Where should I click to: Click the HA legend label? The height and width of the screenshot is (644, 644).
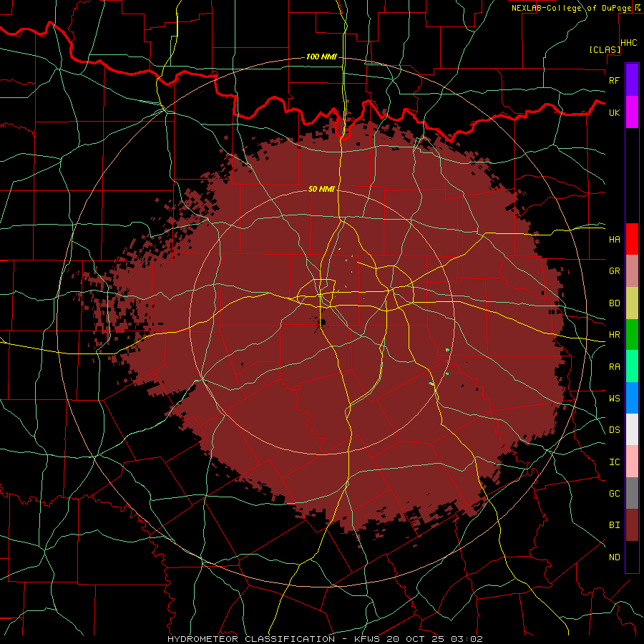tap(615, 239)
